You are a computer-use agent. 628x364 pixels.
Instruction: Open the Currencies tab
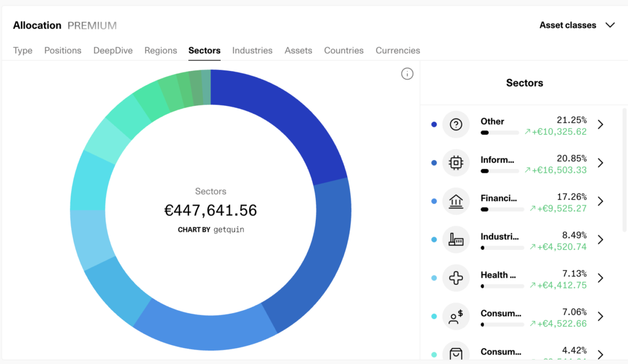pos(397,50)
